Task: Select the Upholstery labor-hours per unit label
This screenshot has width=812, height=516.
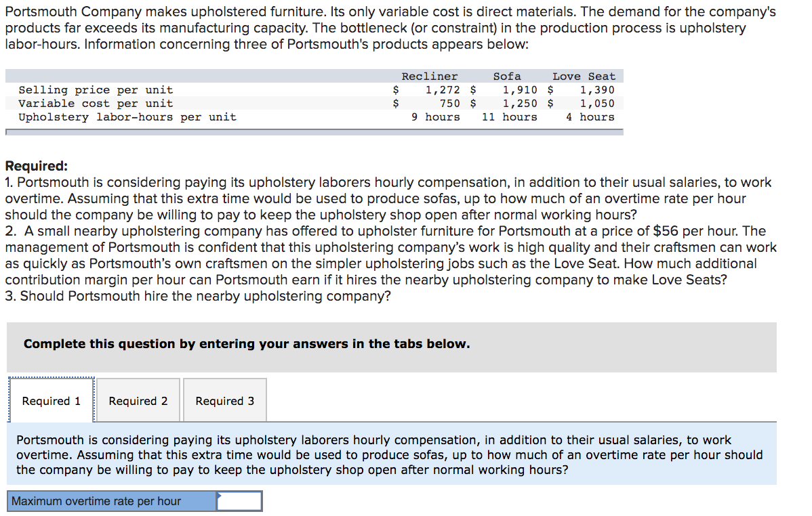Action: point(127,117)
